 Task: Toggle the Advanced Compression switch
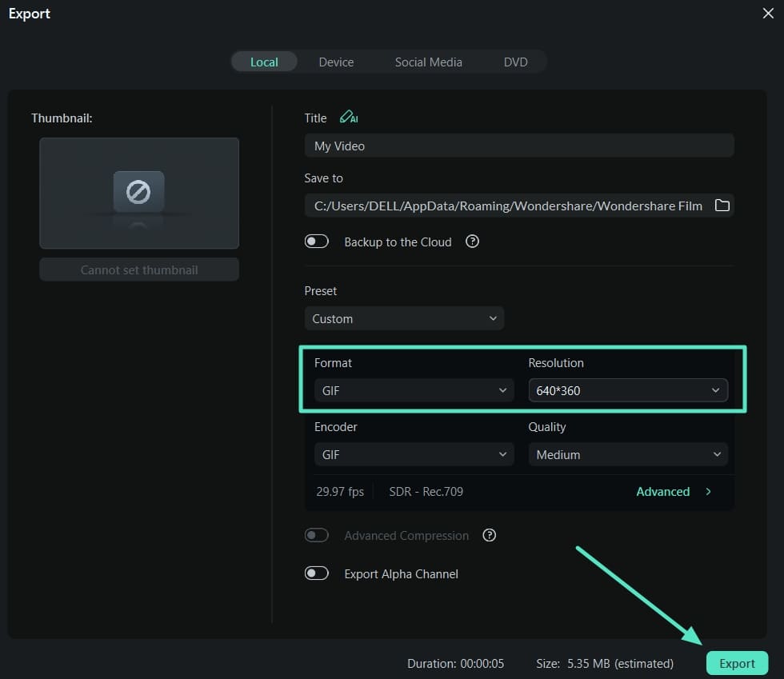317,535
